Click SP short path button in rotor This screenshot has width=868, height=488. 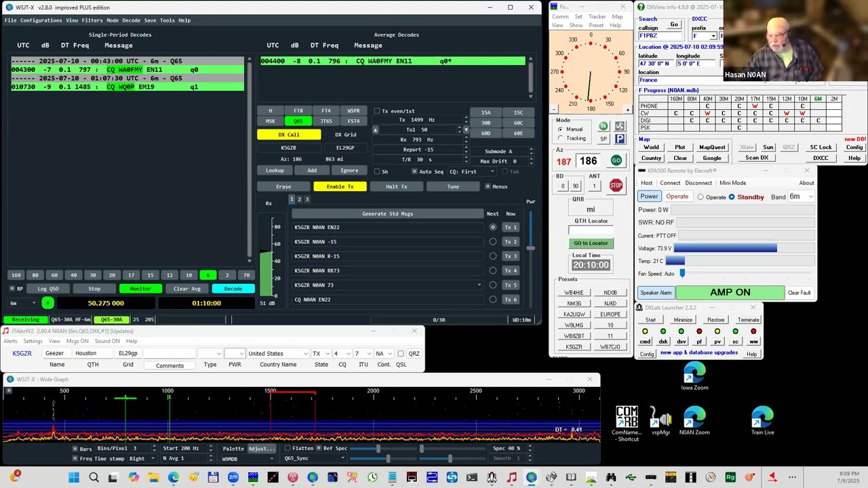pos(603,139)
